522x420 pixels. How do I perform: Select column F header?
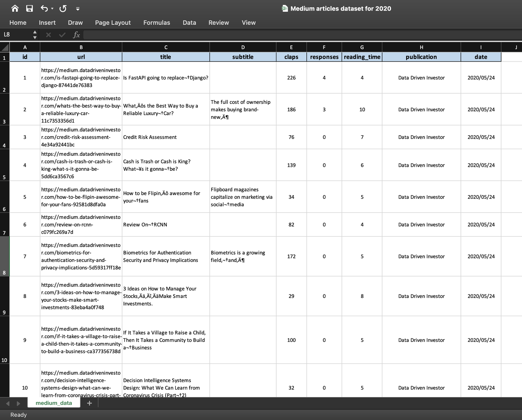pyautogui.click(x=324, y=47)
